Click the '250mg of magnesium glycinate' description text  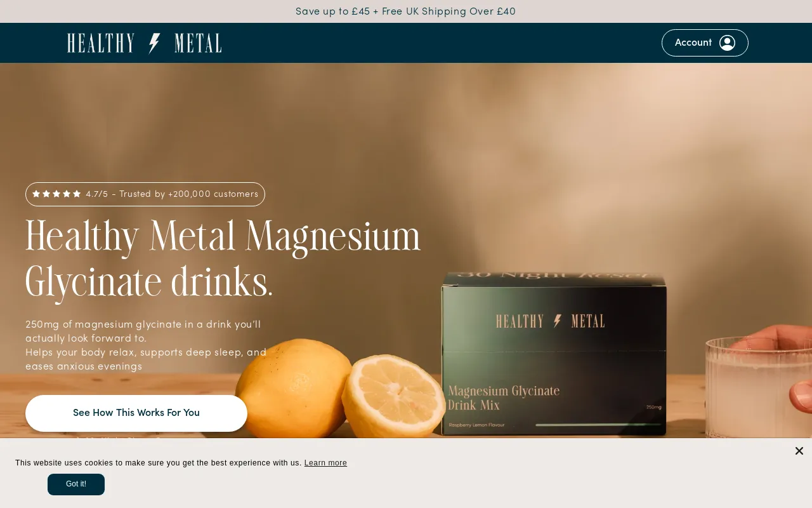[x=146, y=345]
